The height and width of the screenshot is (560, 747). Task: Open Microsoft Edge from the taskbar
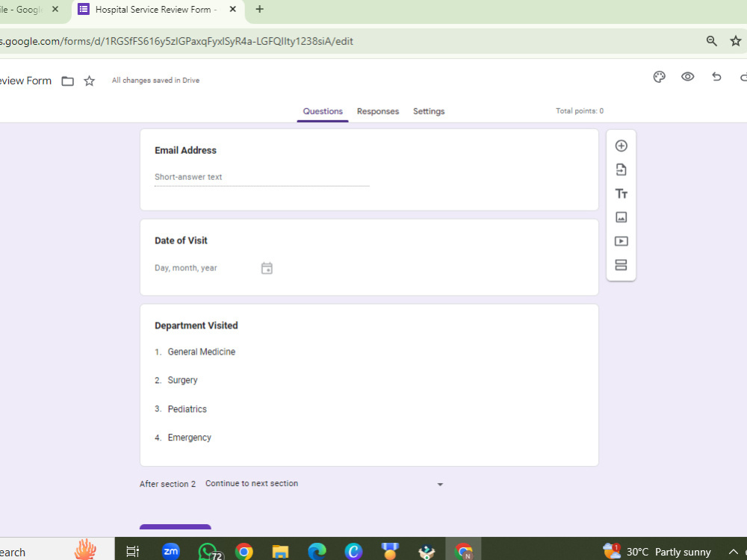pos(317,552)
